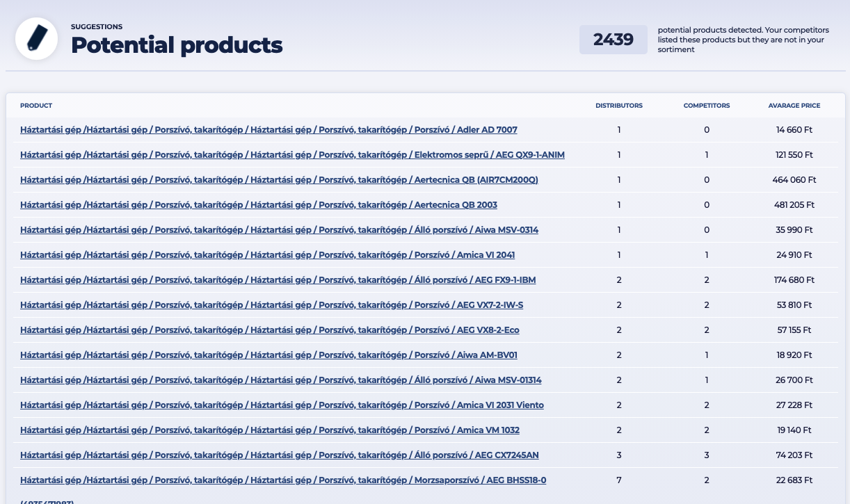Viewport: 850px width, 504px height.
Task: Click the Potential products heading
Action: [x=177, y=45]
